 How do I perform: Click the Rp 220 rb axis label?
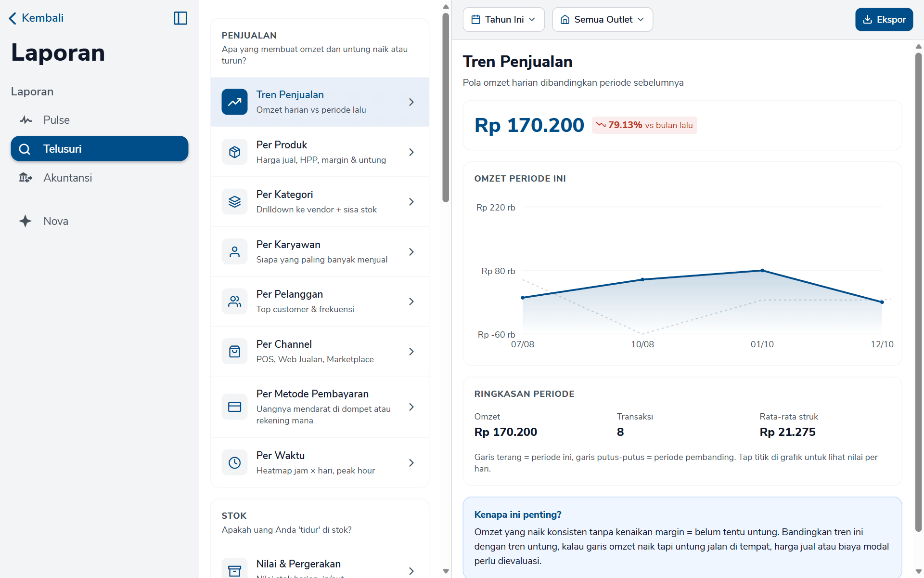click(496, 208)
